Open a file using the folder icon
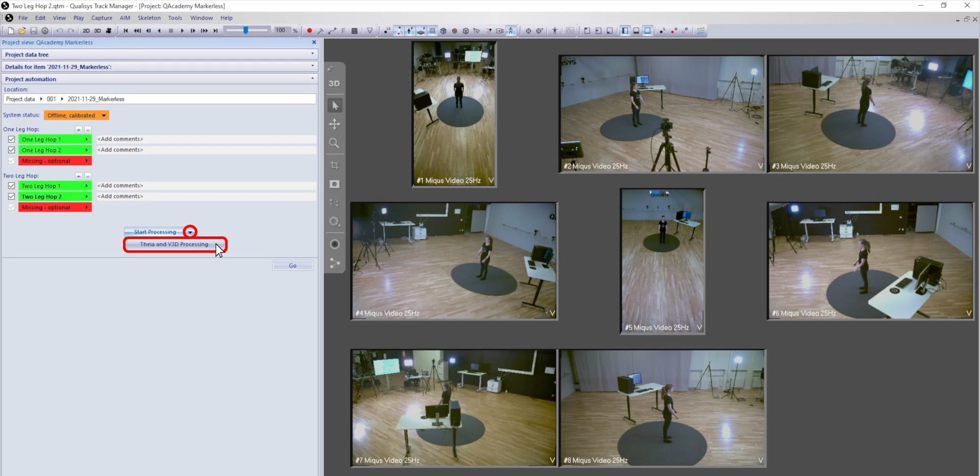980x476 pixels. 22,31
